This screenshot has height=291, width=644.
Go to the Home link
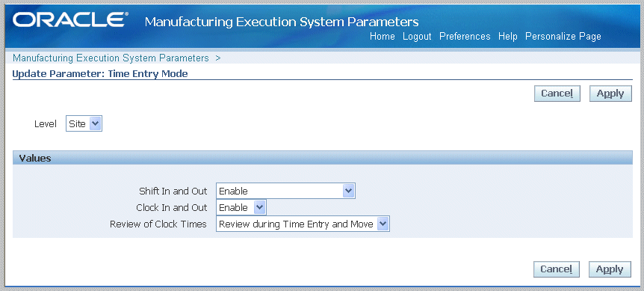tap(383, 37)
